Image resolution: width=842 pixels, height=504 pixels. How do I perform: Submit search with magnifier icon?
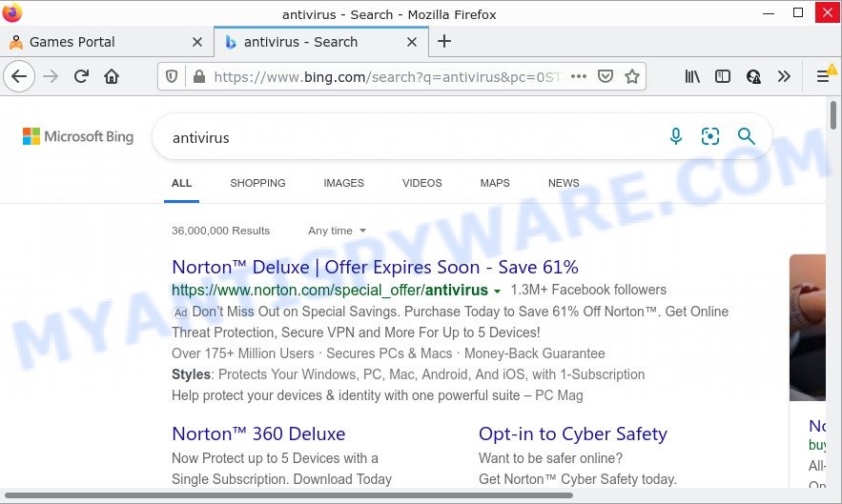click(x=747, y=136)
